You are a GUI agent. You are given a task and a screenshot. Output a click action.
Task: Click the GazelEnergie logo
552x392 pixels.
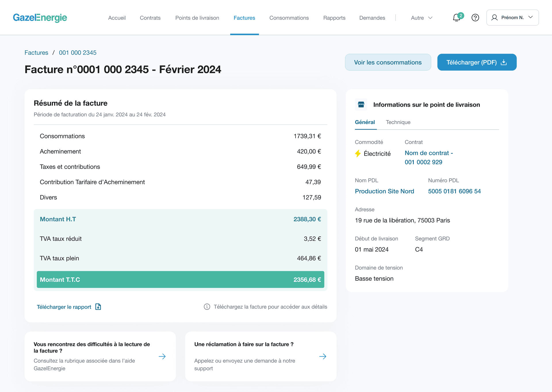coord(40,18)
